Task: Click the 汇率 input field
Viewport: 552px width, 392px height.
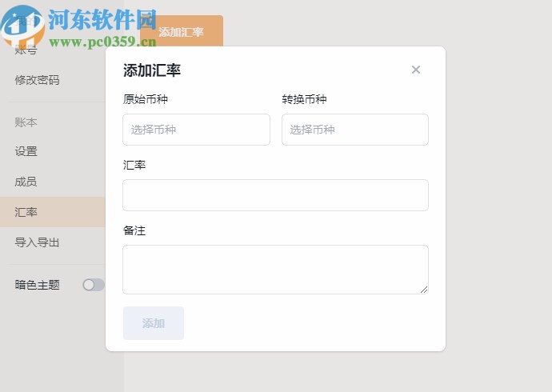Action: pyautogui.click(x=275, y=195)
